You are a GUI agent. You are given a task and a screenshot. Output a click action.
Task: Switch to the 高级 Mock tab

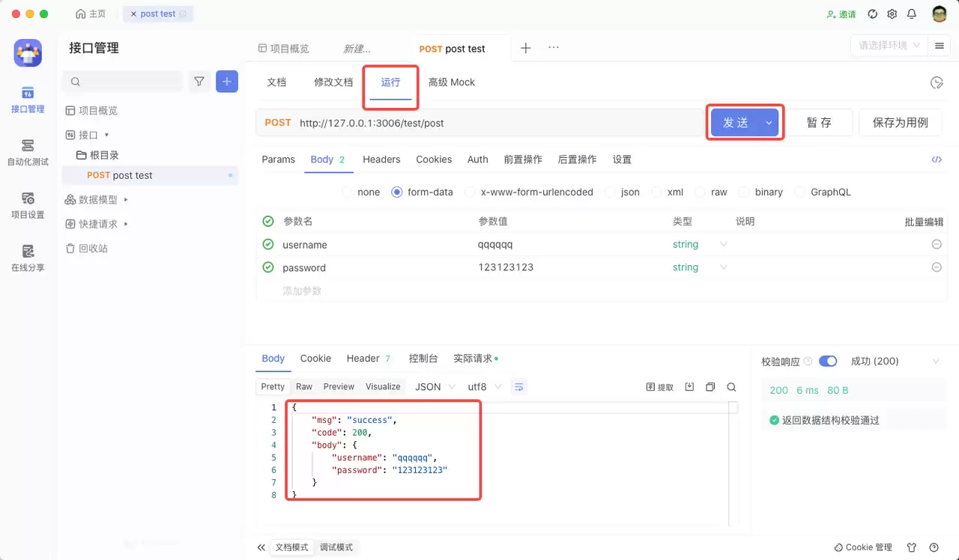pos(452,82)
